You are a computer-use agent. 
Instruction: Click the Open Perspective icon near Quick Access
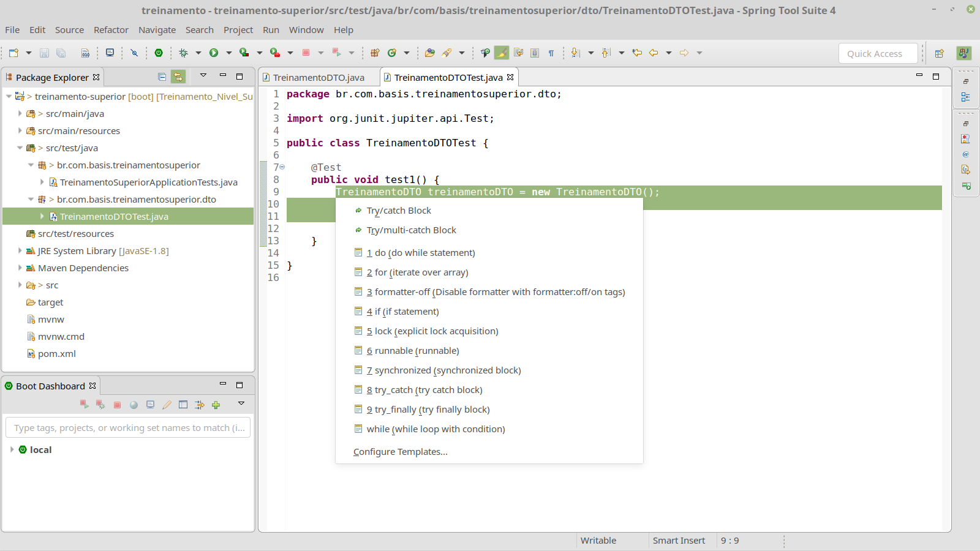(939, 53)
